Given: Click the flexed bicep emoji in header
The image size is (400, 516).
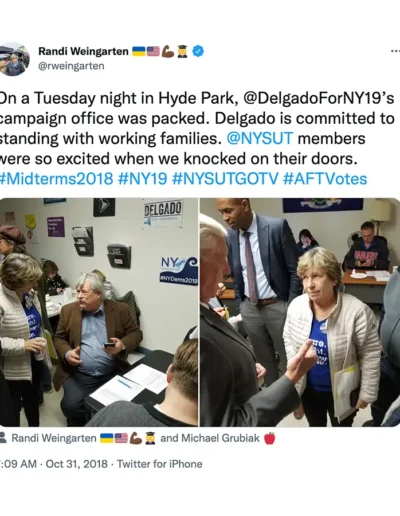Looking at the screenshot, I should click(x=168, y=51).
